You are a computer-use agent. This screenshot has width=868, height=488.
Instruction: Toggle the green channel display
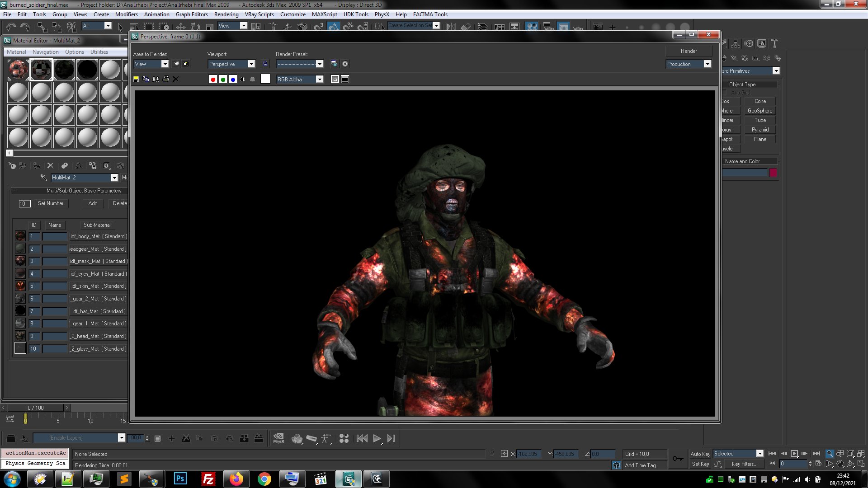click(223, 80)
